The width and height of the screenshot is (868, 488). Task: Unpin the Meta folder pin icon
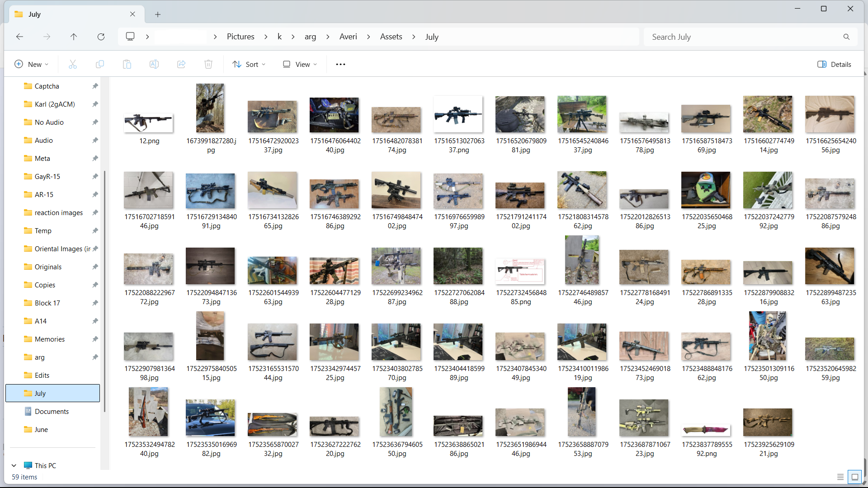click(x=95, y=158)
